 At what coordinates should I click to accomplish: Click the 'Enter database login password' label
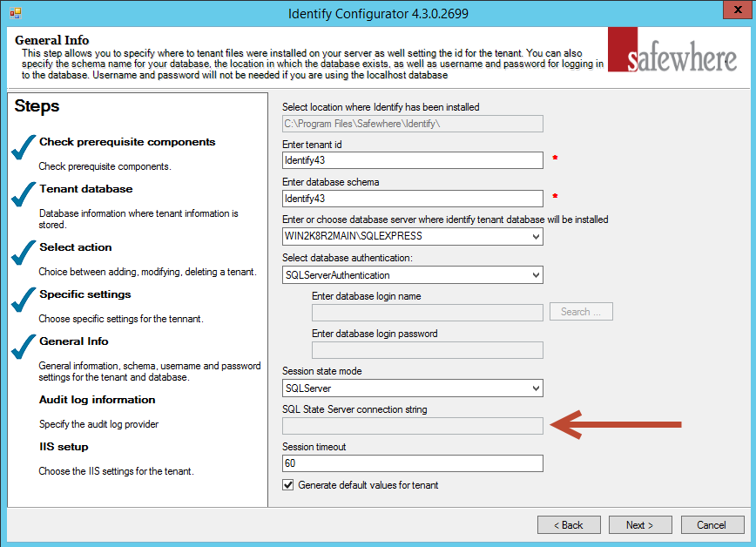(x=375, y=334)
